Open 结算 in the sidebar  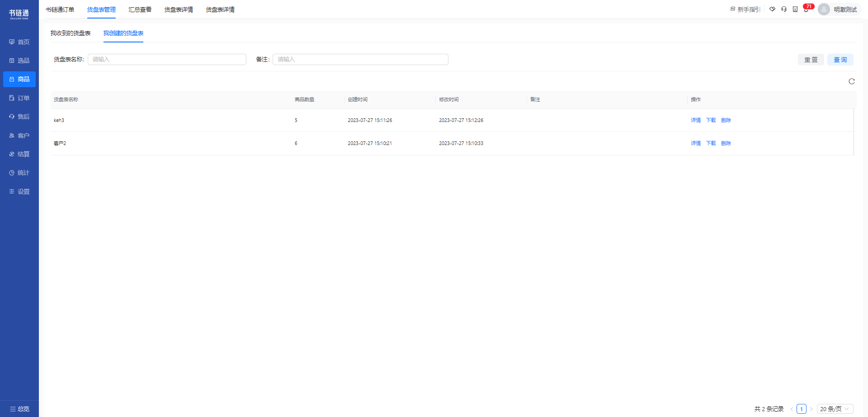click(19, 154)
